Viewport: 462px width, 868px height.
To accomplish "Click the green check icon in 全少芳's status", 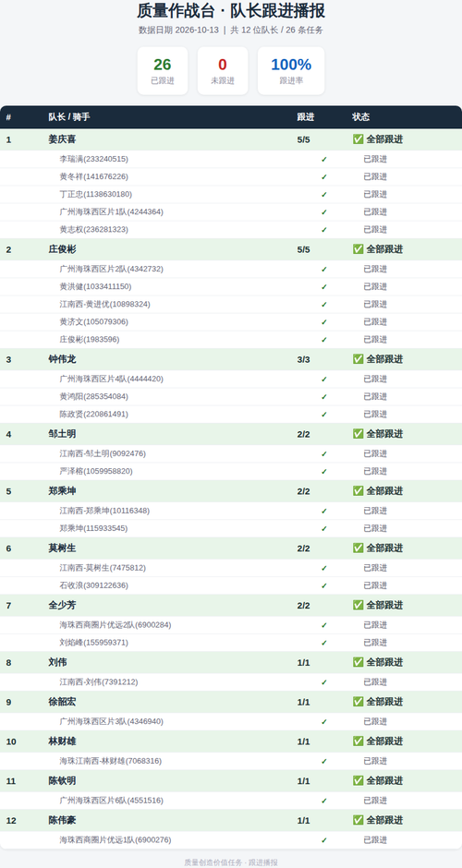I will point(358,605).
